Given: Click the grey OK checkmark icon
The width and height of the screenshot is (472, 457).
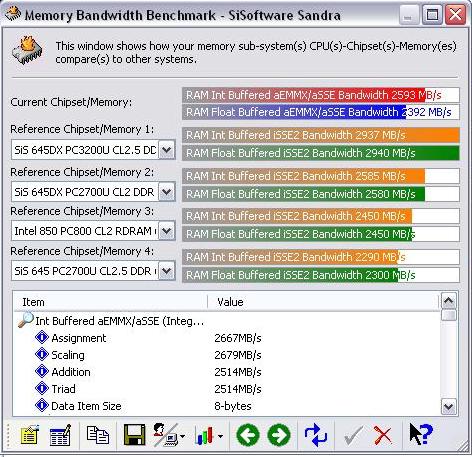Looking at the screenshot, I should [x=353, y=435].
